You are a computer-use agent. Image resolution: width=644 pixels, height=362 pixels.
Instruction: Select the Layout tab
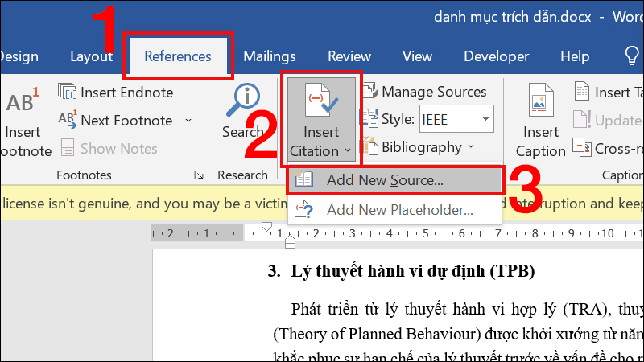point(92,56)
